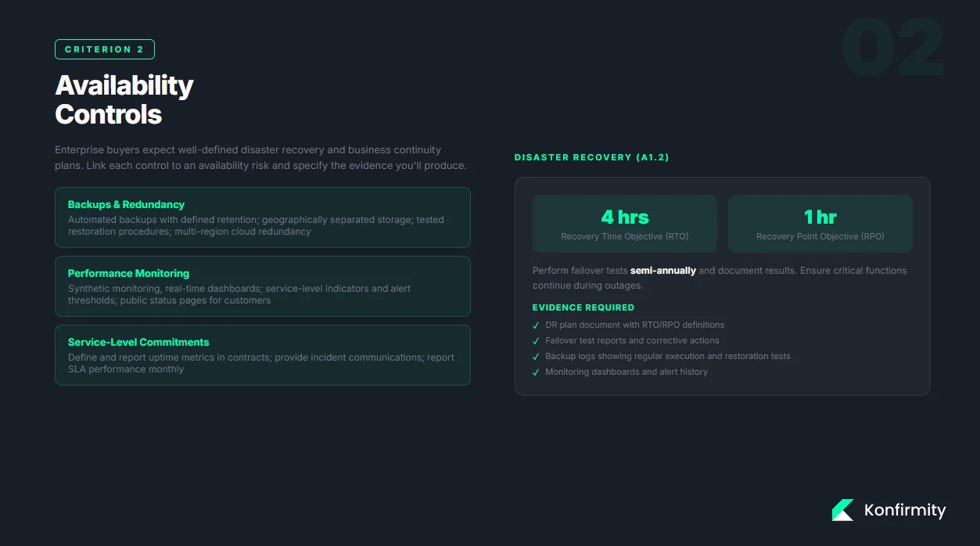This screenshot has width=980, height=546.
Task: Click the CRITERION 2 badge button
Action: point(104,48)
